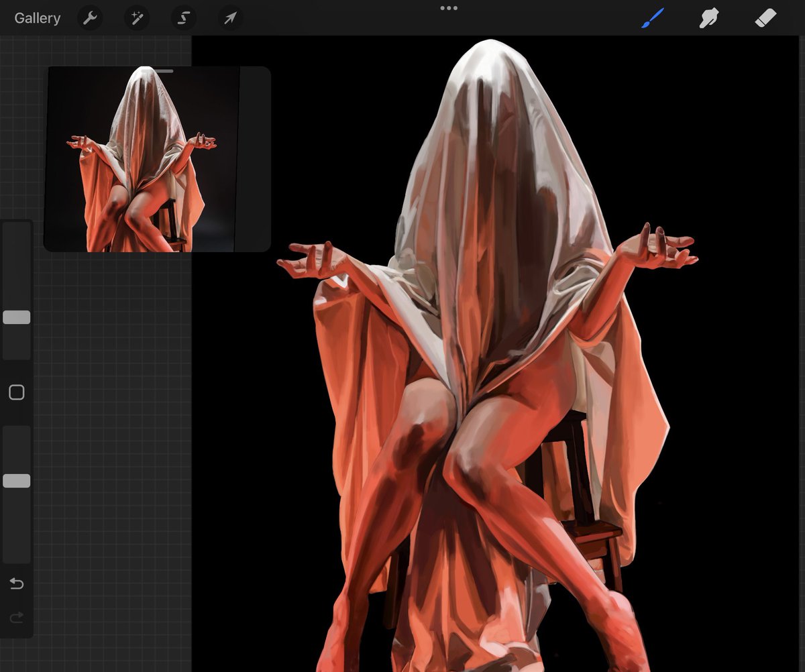Open the Actions wrench menu
This screenshot has width=805, height=672.
click(x=90, y=18)
